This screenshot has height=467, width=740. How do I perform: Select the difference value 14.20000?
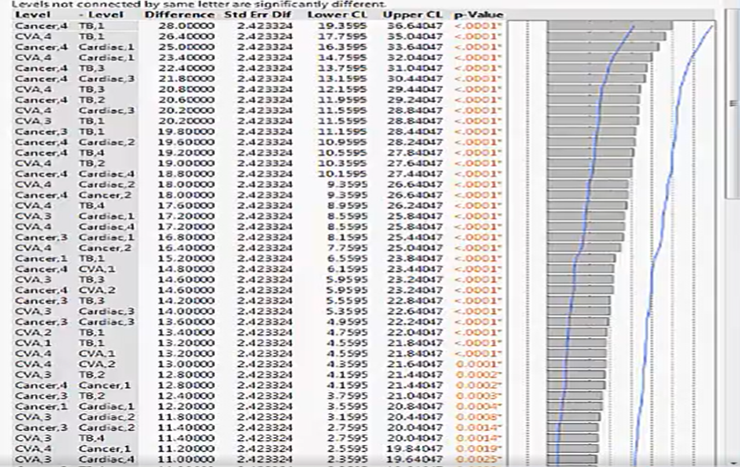(188, 300)
